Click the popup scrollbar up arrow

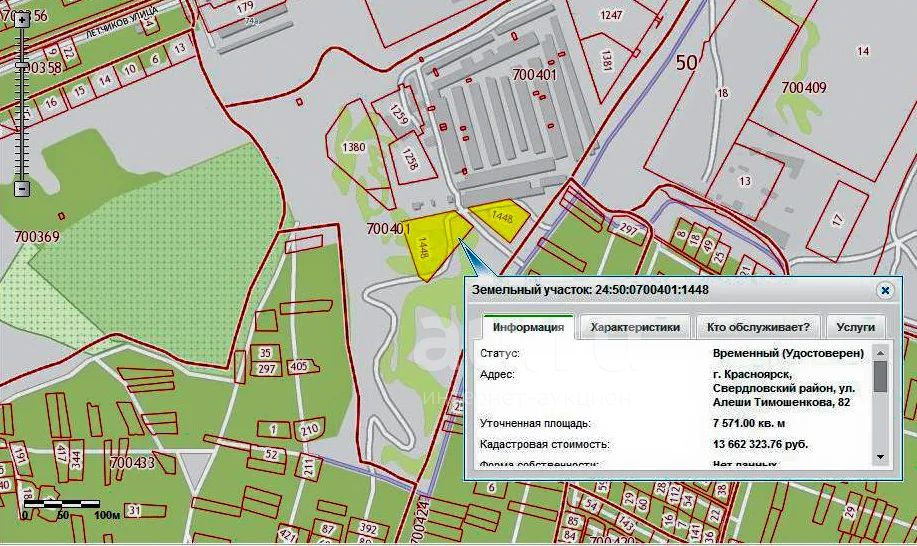tap(880, 353)
